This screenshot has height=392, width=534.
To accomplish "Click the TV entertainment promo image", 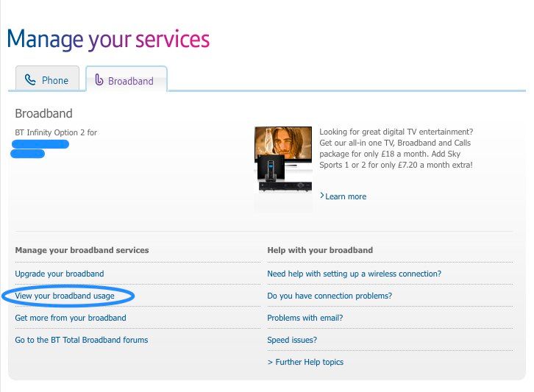I will (x=283, y=160).
